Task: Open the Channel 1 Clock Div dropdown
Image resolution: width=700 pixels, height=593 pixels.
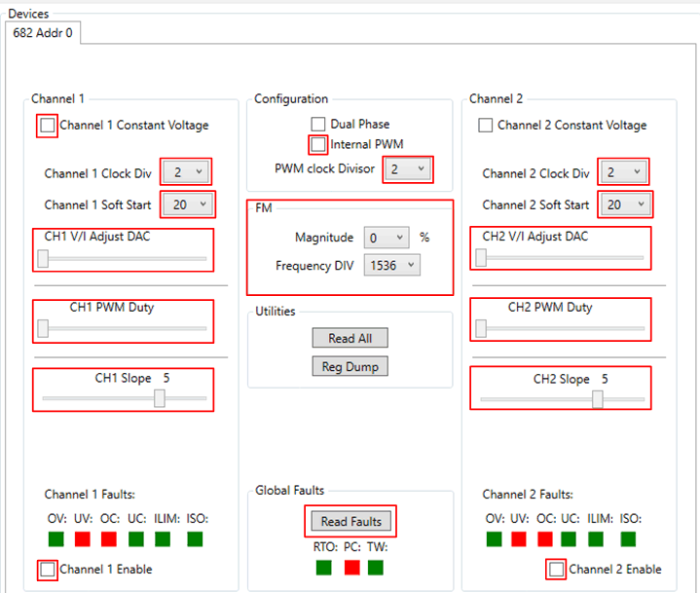Action: tap(185, 172)
